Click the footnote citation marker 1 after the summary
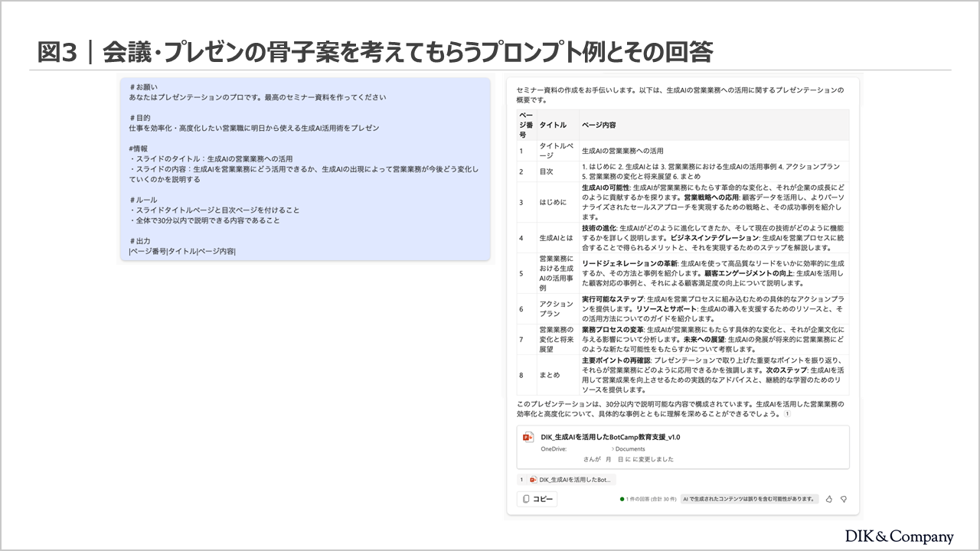Viewport: 980px width, 551px height. 787,414
